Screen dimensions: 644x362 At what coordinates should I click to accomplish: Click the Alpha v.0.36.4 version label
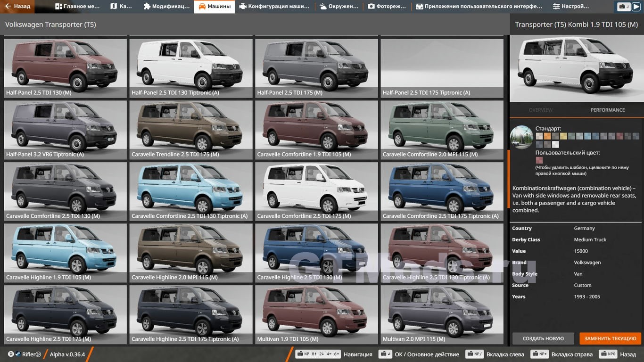67,354
